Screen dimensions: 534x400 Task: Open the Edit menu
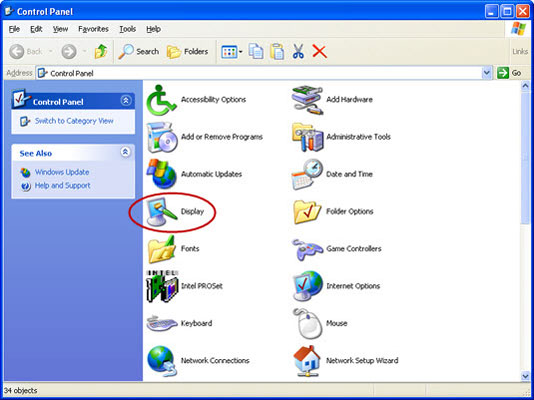(36, 29)
